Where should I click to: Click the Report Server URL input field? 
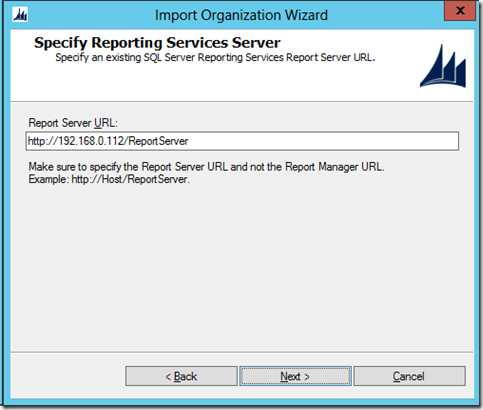coord(242,141)
